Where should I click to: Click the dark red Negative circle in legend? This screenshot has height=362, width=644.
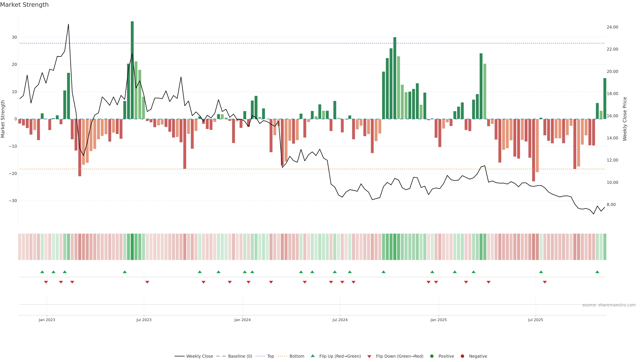point(462,356)
